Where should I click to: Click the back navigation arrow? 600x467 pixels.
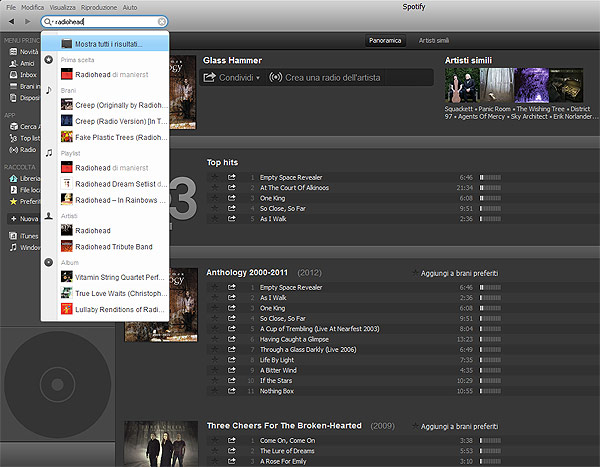pos(10,21)
